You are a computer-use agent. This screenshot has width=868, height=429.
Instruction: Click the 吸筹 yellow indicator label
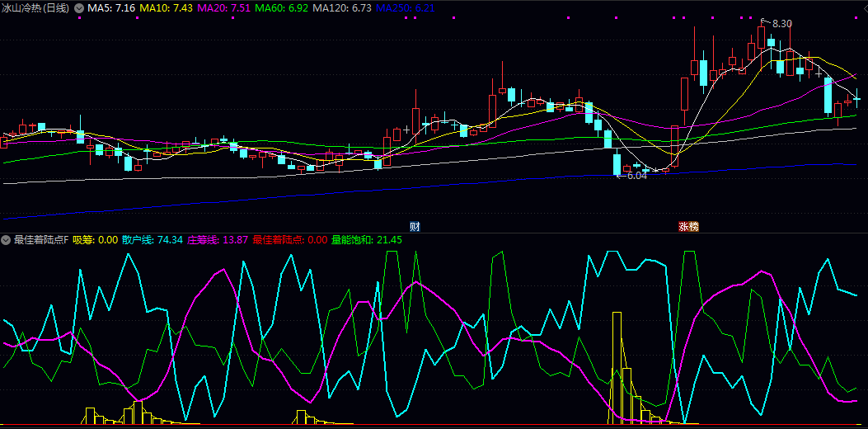(x=96, y=240)
